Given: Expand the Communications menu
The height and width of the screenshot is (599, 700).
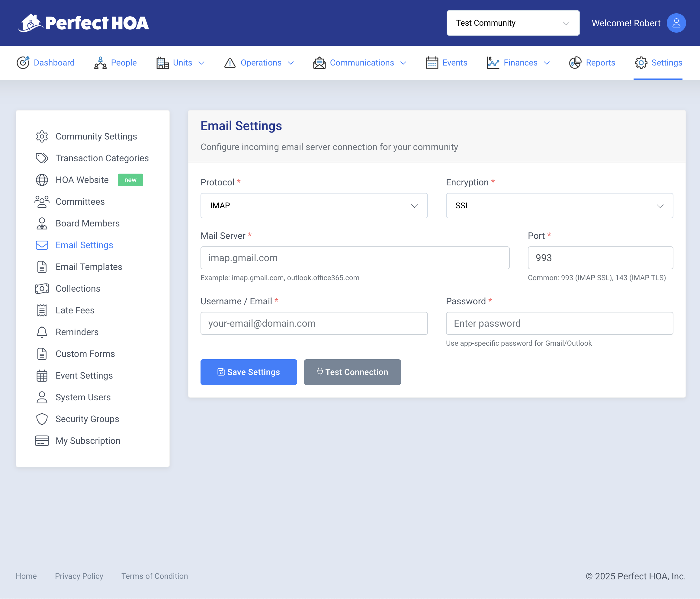Looking at the screenshot, I should click(360, 63).
